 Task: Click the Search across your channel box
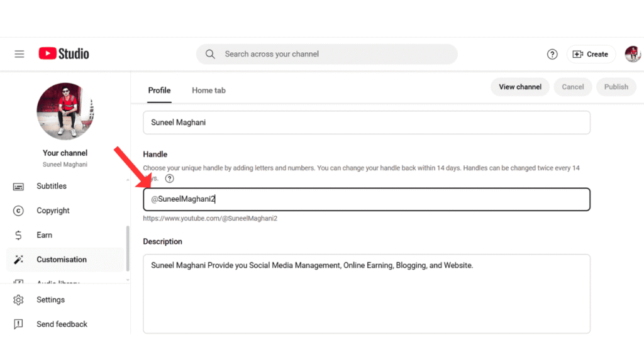tap(327, 55)
